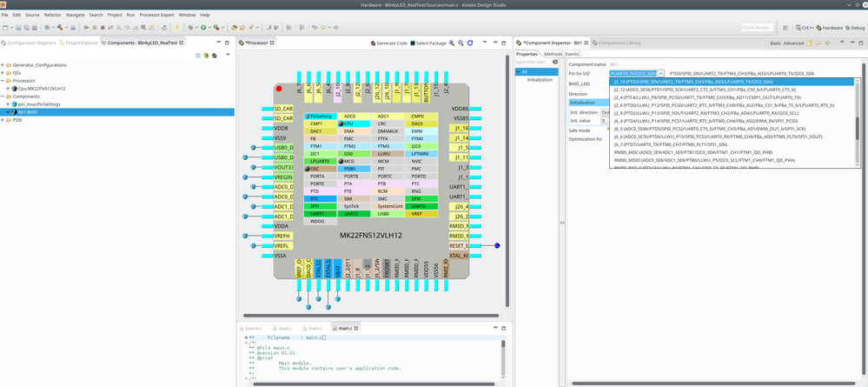
Task: Switch to Basic view mode
Action: pos(774,43)
